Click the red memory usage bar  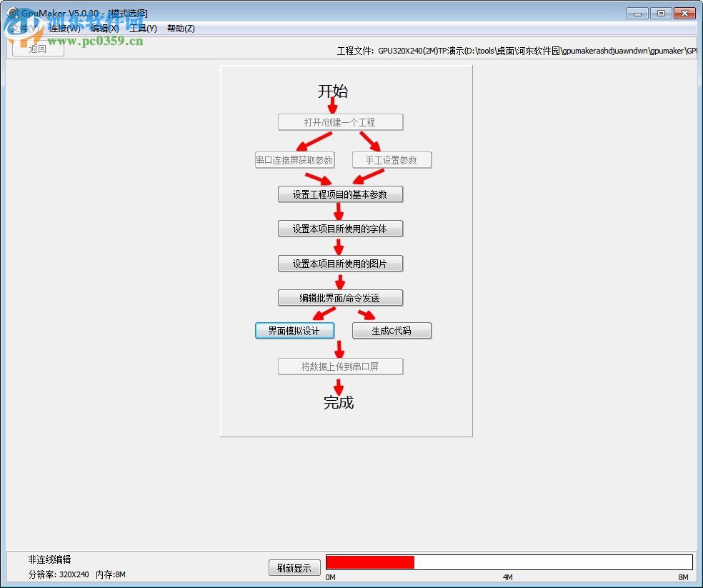[x=372, y=562]
